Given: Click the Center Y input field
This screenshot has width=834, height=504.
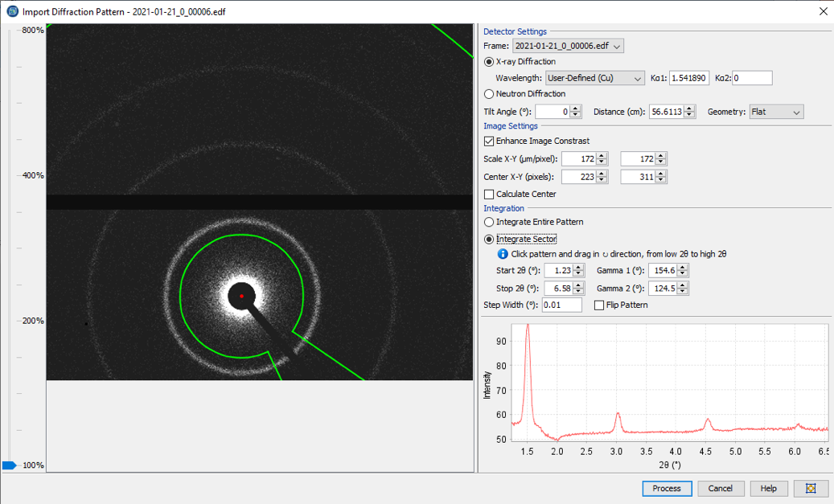Looking at the screenshot, I should [639, 177].
